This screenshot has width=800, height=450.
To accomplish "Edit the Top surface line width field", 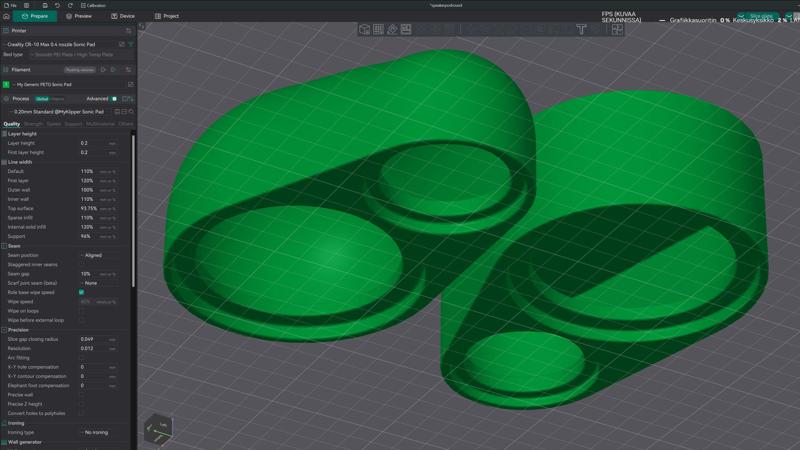I will point(98,209).
